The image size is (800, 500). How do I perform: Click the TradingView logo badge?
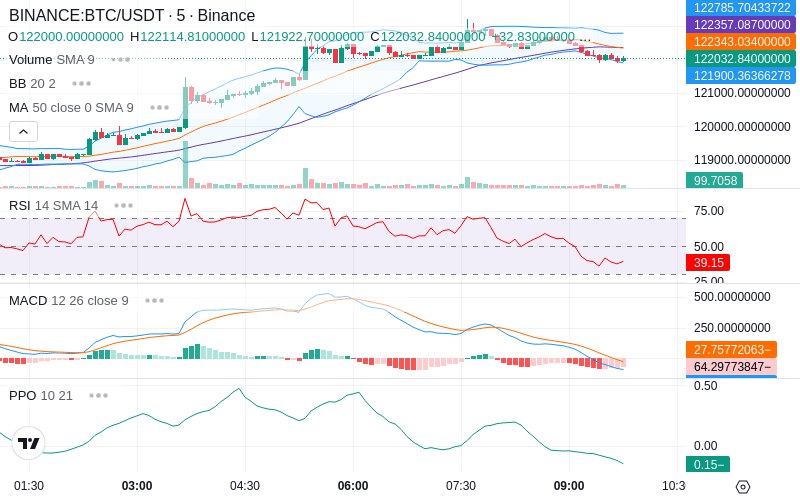(x=28, y=443)
